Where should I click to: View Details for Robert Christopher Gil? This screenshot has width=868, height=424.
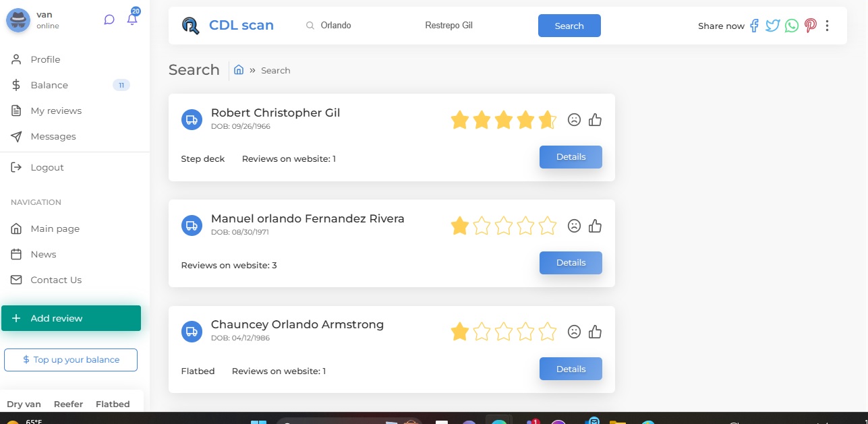pyautogui.click(x=571, y=156)
